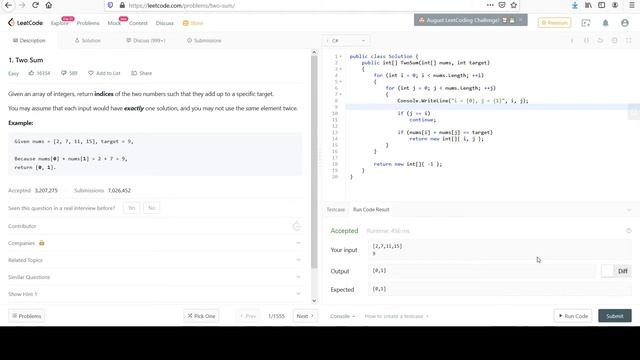Click the thumbs-up like icon for Two Sum
Viewport: 640px width, 360px height.
click(x=31, y=73)
